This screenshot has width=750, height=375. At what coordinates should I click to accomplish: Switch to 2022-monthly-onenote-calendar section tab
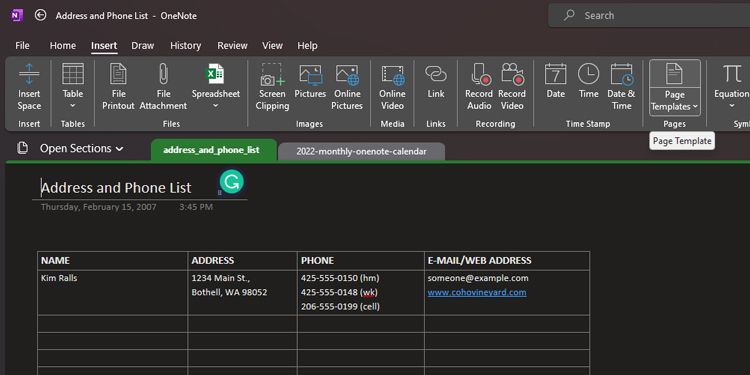pyautogui.click(x=361, y=152)
